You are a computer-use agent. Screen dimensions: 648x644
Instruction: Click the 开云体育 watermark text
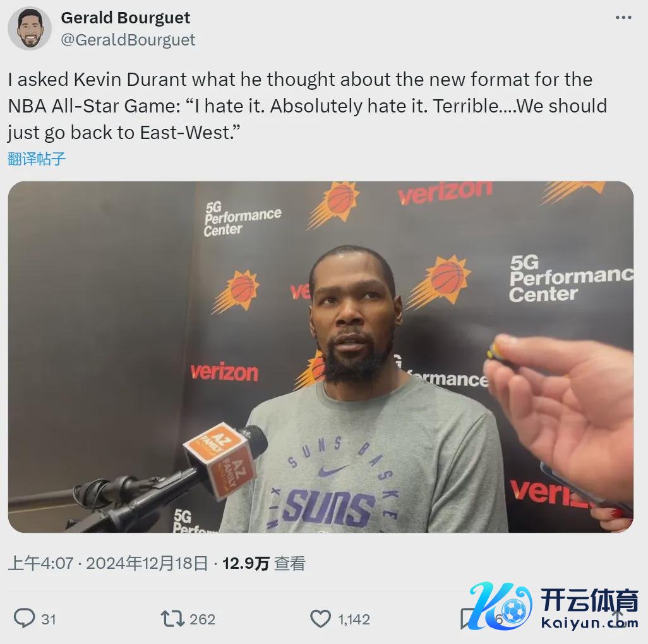tap(589, 600)
